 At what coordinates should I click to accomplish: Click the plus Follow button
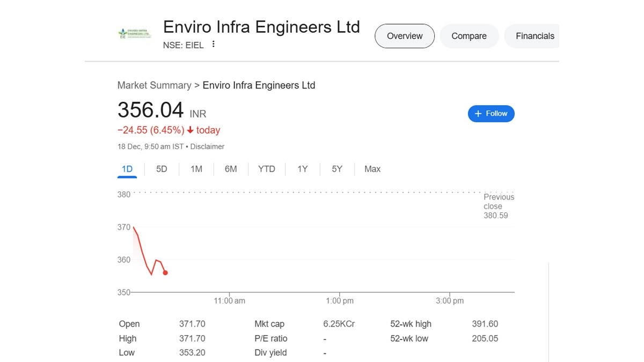(x=491, y=114)
